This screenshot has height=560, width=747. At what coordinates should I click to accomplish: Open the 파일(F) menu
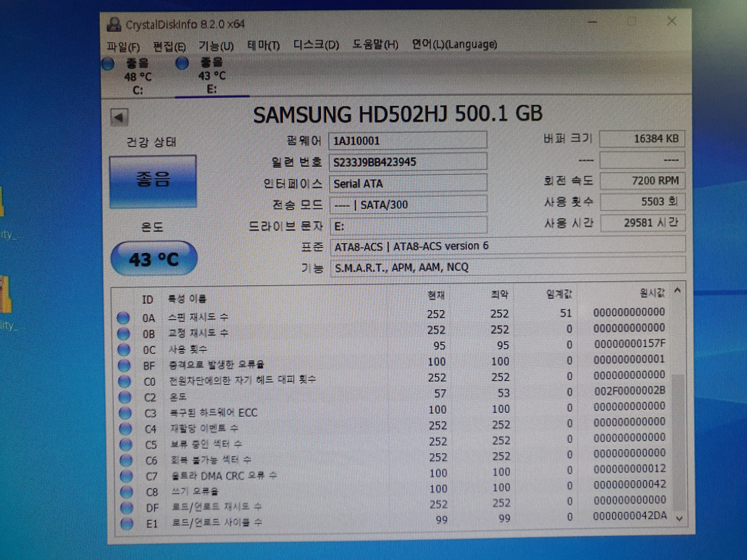123,46
